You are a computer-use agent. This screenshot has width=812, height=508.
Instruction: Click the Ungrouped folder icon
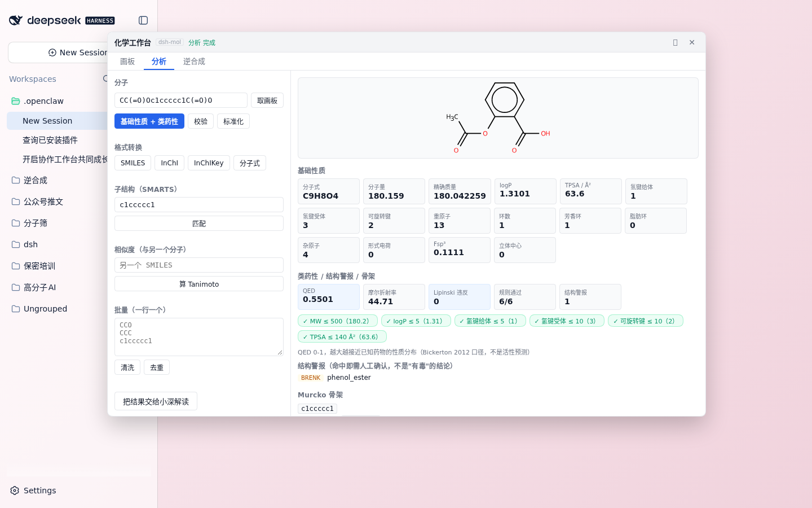pyautogui.click(x=16, y=309)
